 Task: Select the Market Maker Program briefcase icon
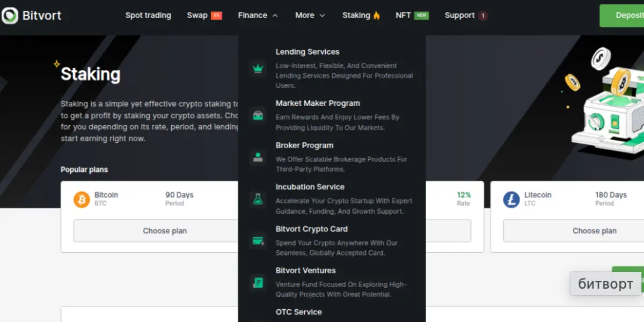coord(258,115)
